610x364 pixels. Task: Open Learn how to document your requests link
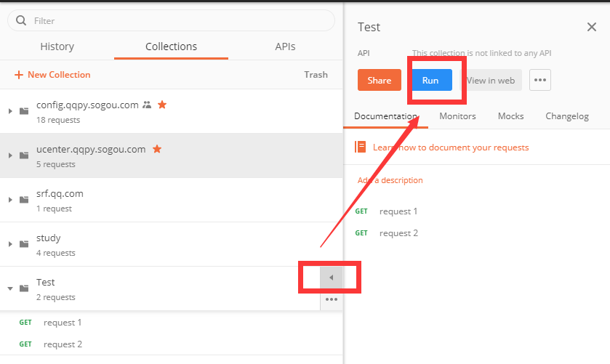pyautogui.click(x=451, y=147)
